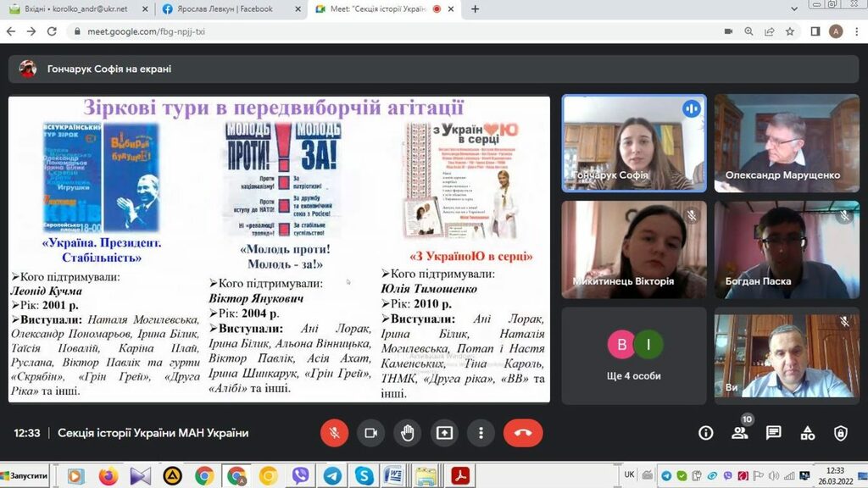The height and width of the screenshot is (488, 868).
Task: Show the participants list panel
Action: (739, 433)
